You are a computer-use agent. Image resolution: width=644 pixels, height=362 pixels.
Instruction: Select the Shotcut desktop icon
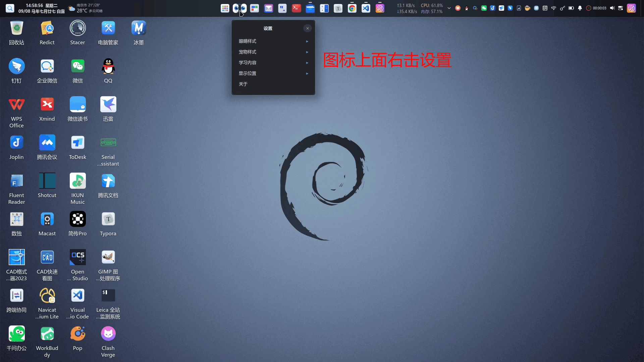point(47,186)
